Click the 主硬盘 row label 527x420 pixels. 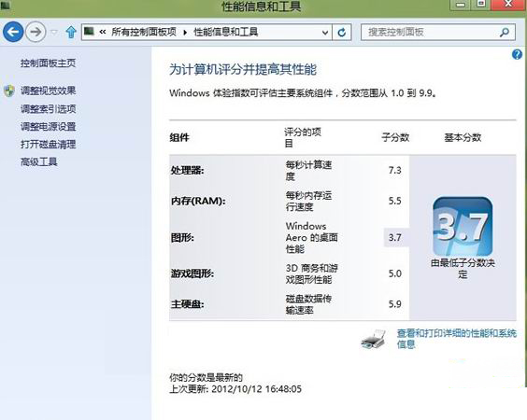(187, 304)
